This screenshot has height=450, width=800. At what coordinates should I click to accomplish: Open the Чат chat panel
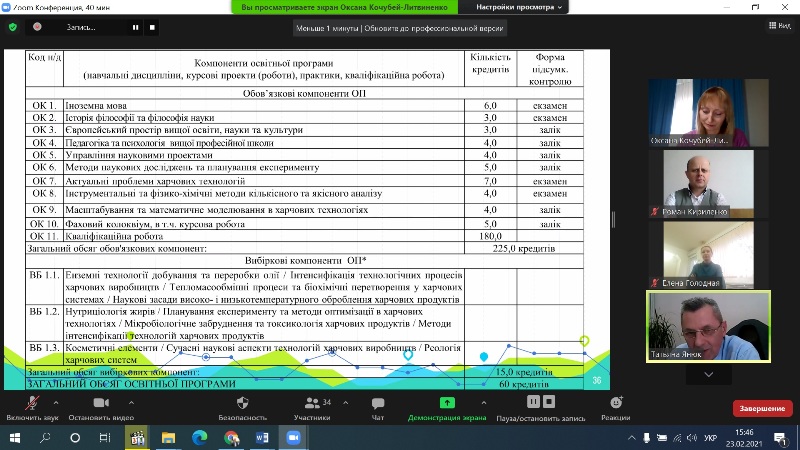378,408
